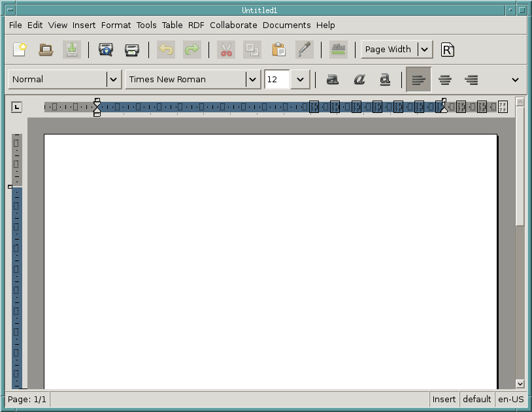Click the Open file folder icon
This screenshot has height=412, width=532.
pos(46,50)
